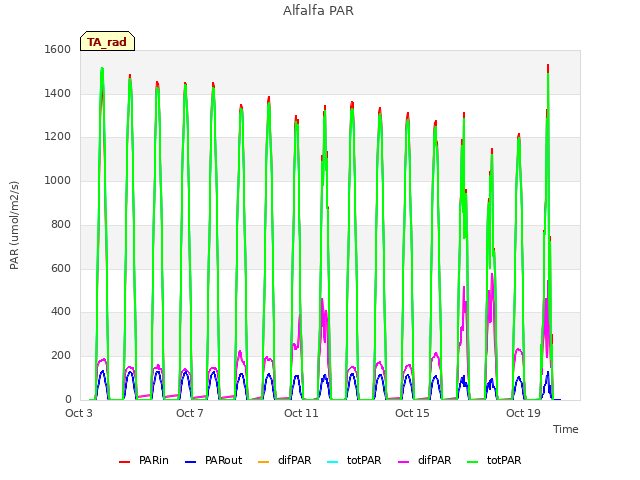This screenshot has width=640, height=480.
Task: Click the Oct 15 x-axis tick label
Action: click(x=412, y=413)
